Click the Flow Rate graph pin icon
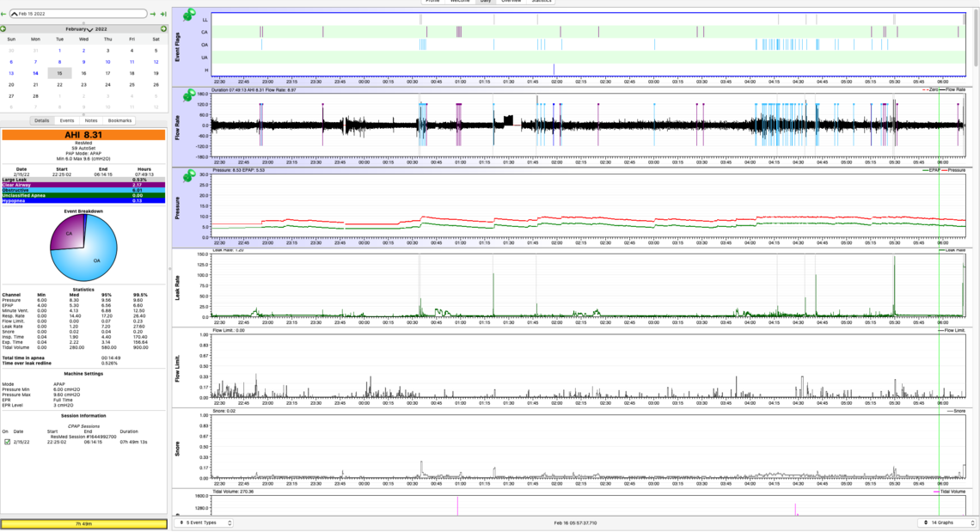This screenshot has width=980, height=532. click(x=188, y=95)
